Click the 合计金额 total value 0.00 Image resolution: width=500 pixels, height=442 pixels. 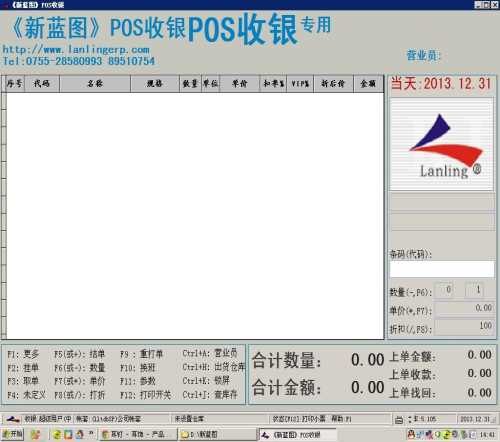(368, 388)
